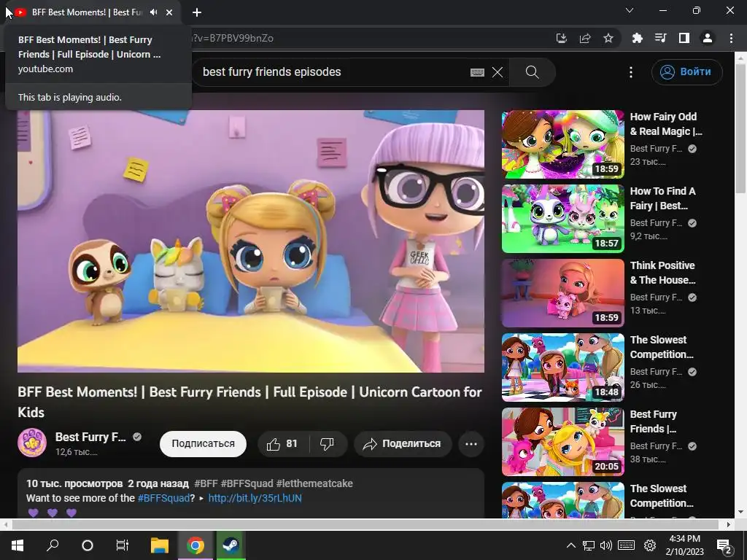This screenshot has width=747, height=560.
Task: Open a new browser tab
Action: (x=197, y=12)
